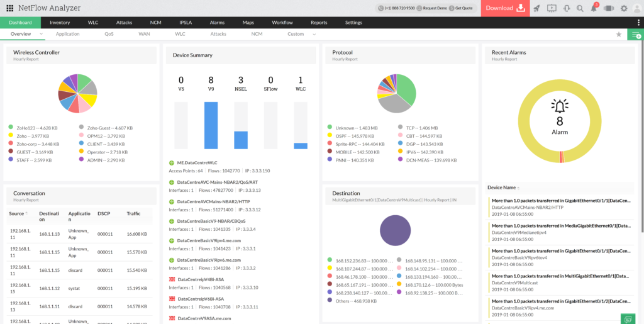Click the green add-widget icon
The width and height of the screenshot is (644, 324).
(635, 35)
